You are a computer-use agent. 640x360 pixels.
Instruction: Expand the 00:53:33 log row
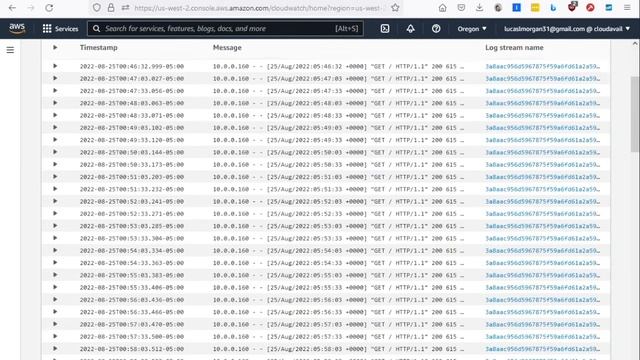click(55, 238)
